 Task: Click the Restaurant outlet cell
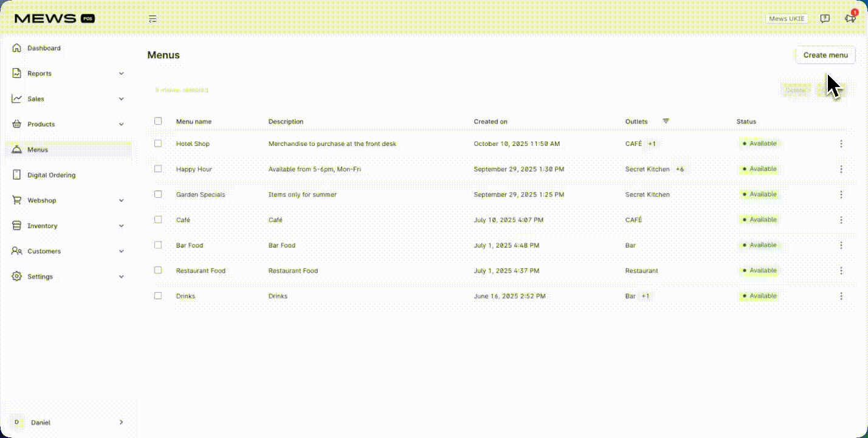point(642,271)
